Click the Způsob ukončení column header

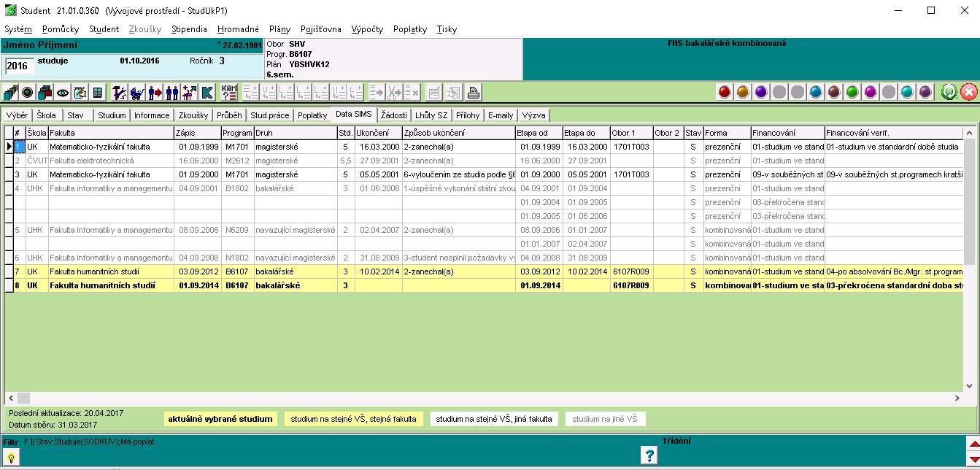coord(458,133)
